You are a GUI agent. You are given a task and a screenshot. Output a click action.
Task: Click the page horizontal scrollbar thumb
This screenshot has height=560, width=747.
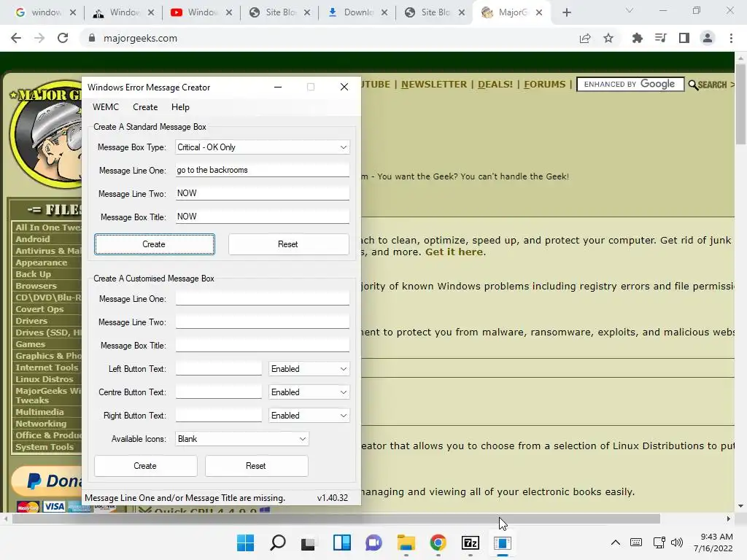[x=336, y=519]
